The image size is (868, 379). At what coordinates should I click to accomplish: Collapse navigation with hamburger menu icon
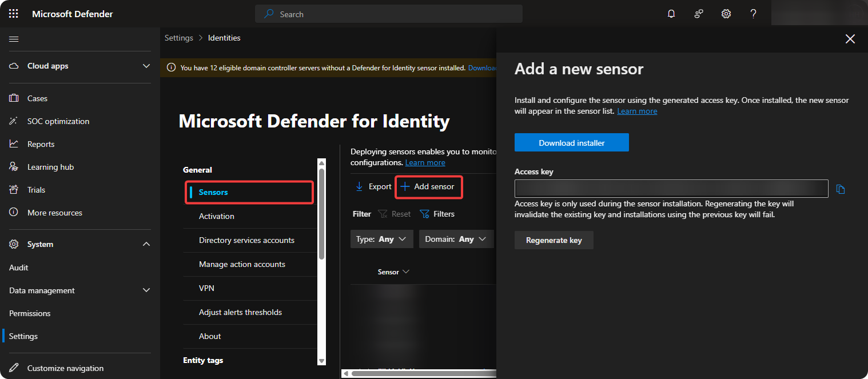[x=14, y=39]
